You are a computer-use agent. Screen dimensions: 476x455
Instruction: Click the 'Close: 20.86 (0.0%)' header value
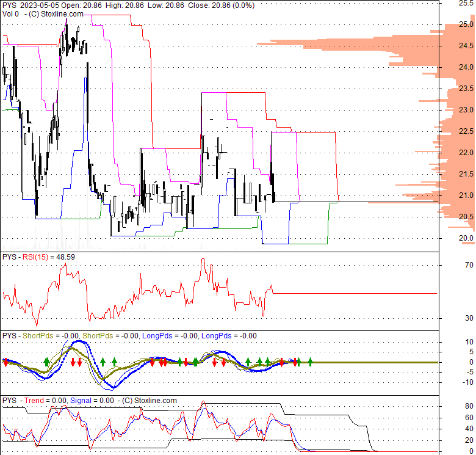click(x=222, y=5)
